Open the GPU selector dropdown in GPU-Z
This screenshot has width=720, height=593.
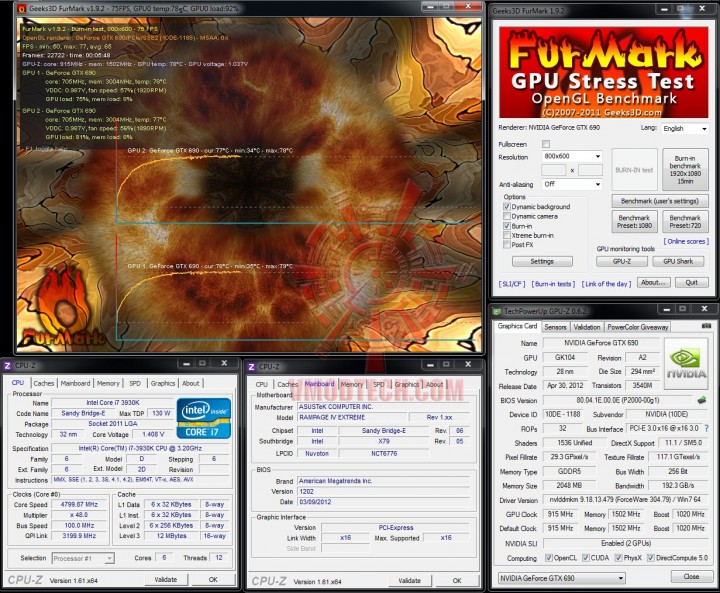[x=562, y=578]
